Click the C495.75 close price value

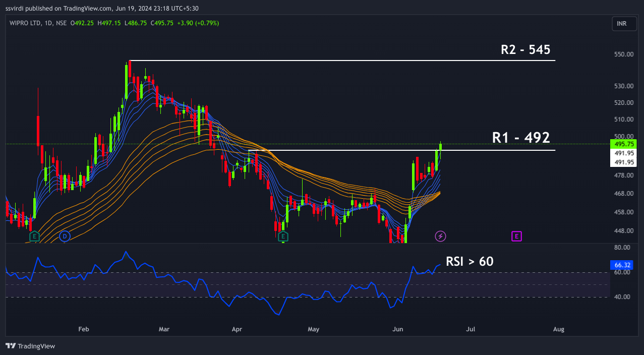pyautogui.click(x=162, y=23)
